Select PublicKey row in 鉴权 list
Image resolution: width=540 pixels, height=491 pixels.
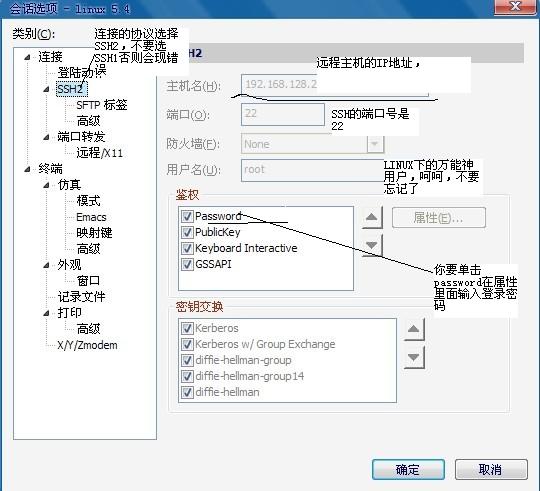(266, 232)
